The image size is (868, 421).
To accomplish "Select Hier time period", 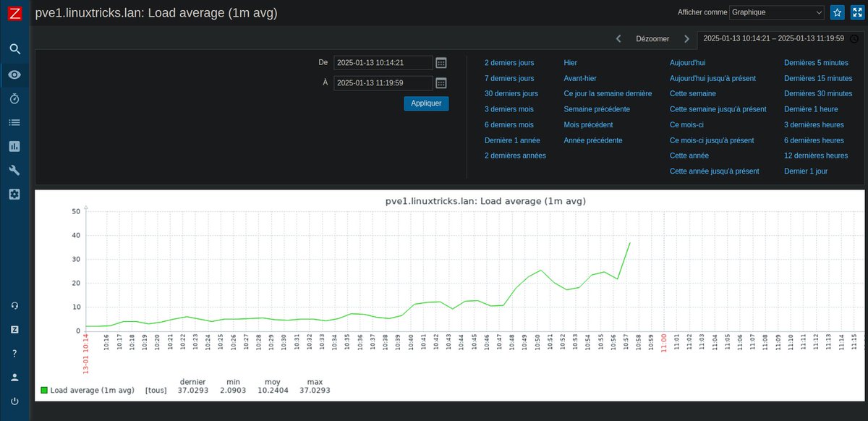I will 571,63.
